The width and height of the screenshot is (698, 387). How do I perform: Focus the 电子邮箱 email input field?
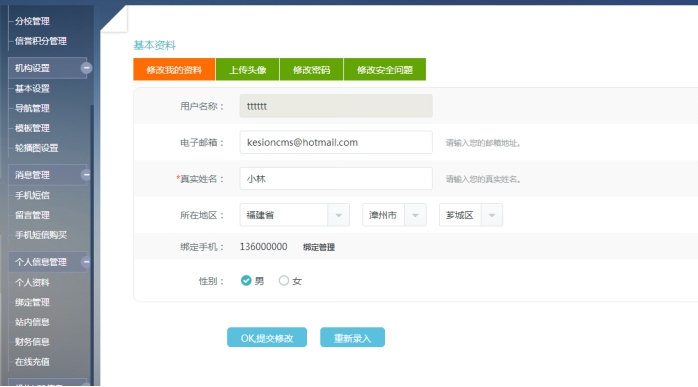336,142
